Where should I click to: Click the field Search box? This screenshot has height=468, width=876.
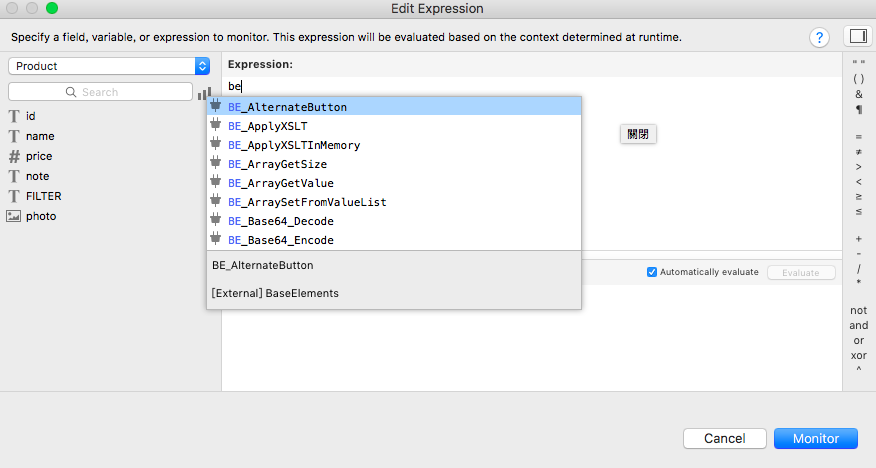click(x=101, y=92)
